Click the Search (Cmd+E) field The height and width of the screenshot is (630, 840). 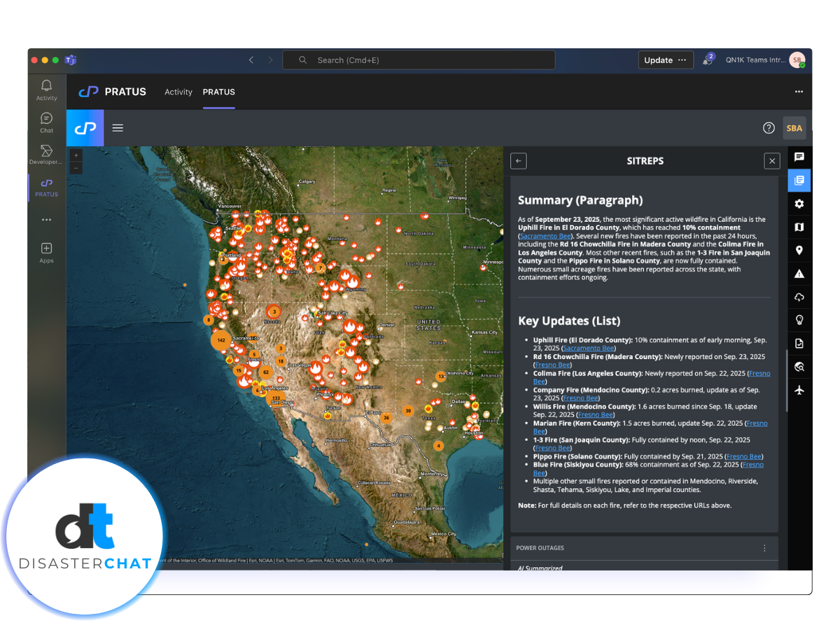419,60
